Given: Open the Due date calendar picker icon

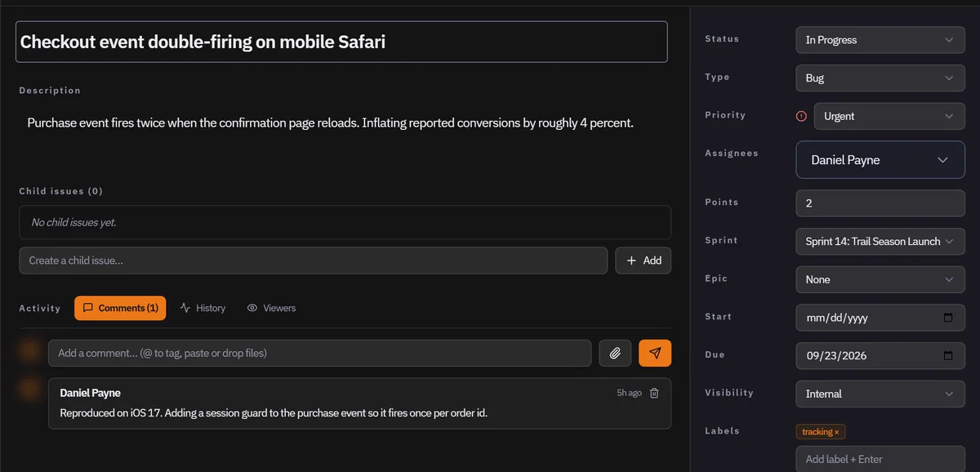Looking at the screenshot, I should [x=948, y=355].
